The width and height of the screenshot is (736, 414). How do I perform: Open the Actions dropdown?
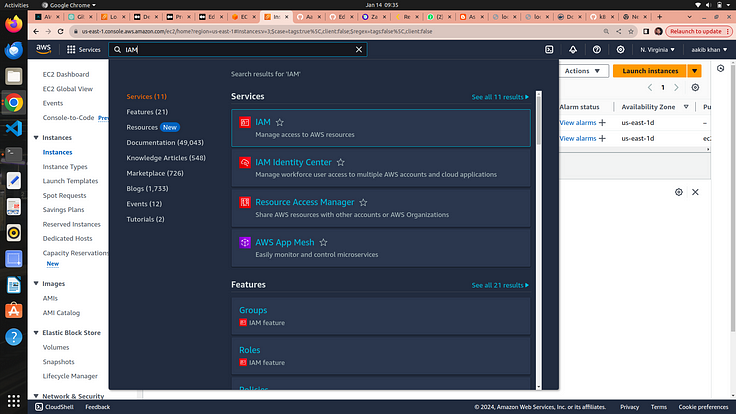(x=582, y=71)
